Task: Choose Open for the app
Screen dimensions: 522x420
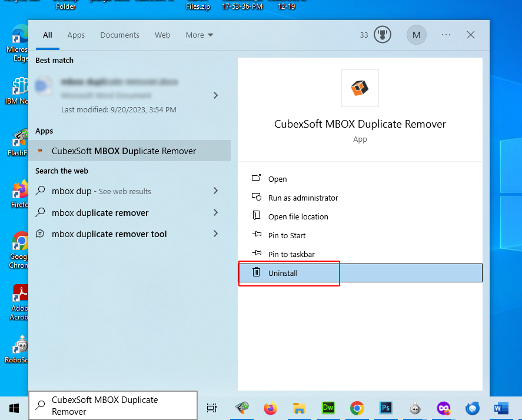Action: coord(360,179)
